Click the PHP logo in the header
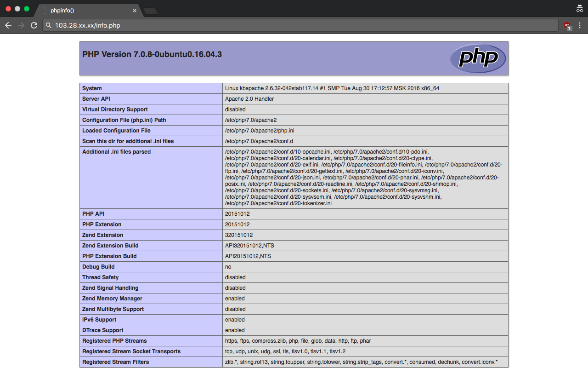The image size is (588, 368). click(x=478, y=58)
